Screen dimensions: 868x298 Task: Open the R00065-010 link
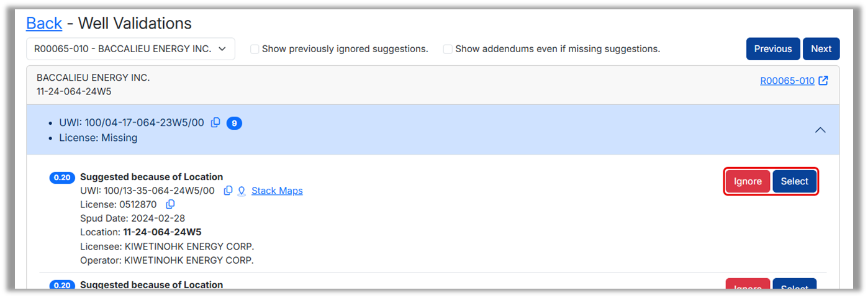click(x=787, y=81)
